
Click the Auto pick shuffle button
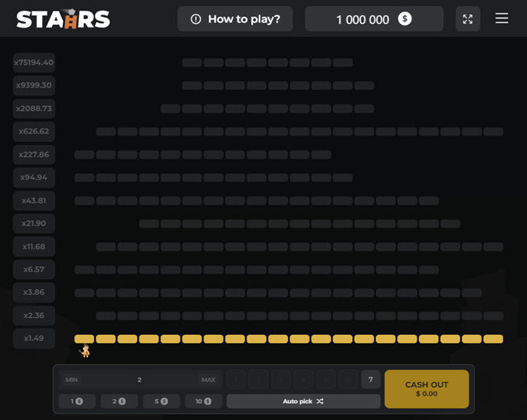303,401
